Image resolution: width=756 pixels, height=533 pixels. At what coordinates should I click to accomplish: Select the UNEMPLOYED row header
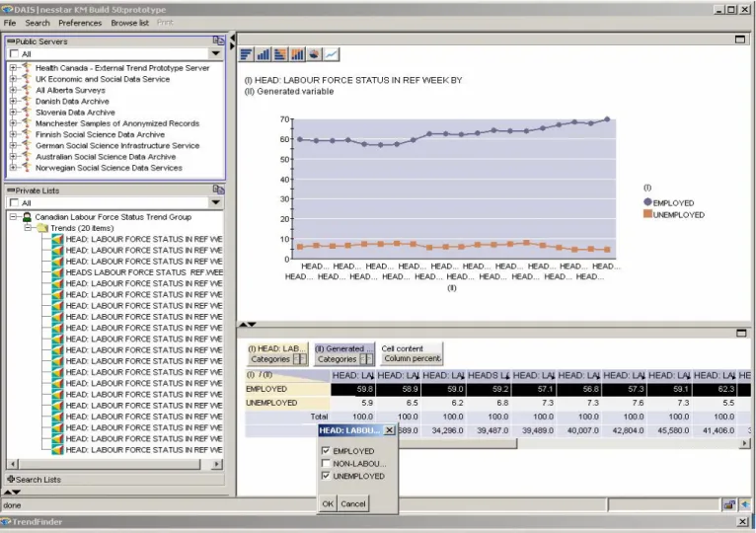tap(288, 403)
